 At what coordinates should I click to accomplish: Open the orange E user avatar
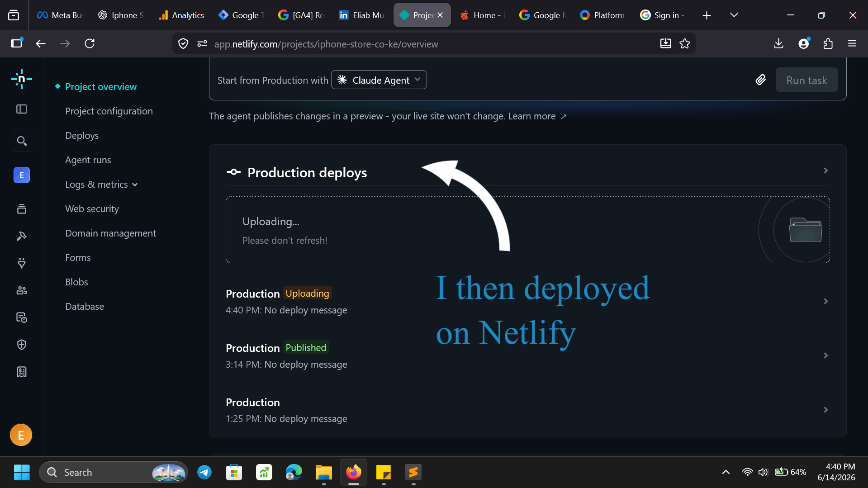click(x=21, y=435)
